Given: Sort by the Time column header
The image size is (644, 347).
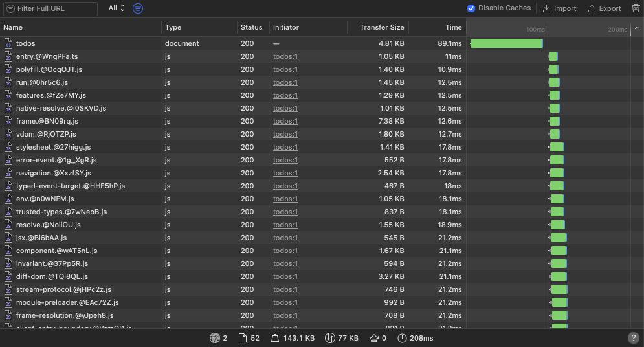Looking at the screenshot, I should [x=454, y=27].
